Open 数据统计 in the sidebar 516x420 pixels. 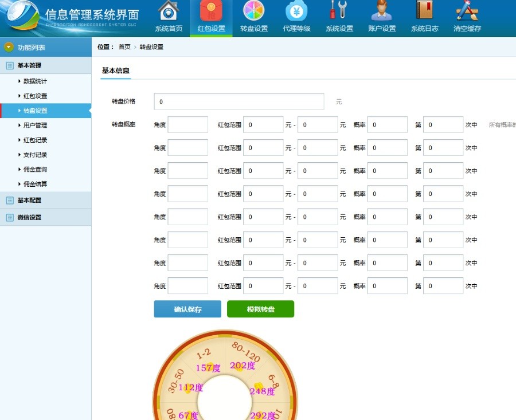(x=35, y=81)
